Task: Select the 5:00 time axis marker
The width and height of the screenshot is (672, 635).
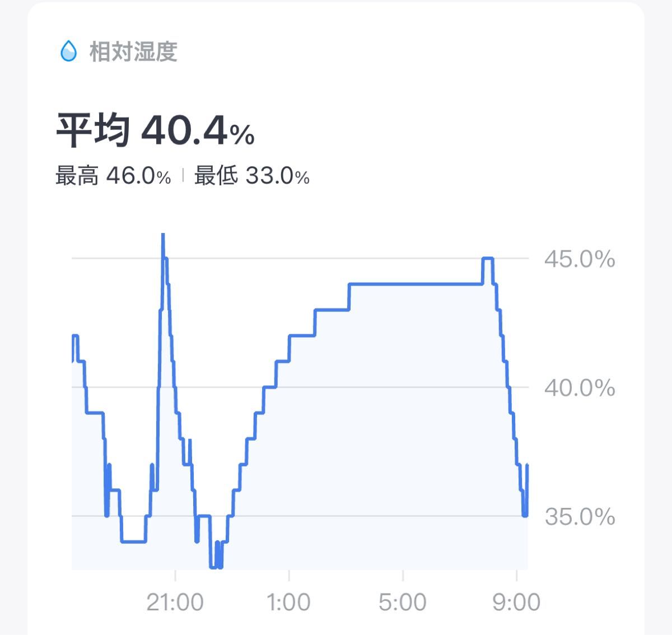Action: pyautogui.click(x=403, y=603)
